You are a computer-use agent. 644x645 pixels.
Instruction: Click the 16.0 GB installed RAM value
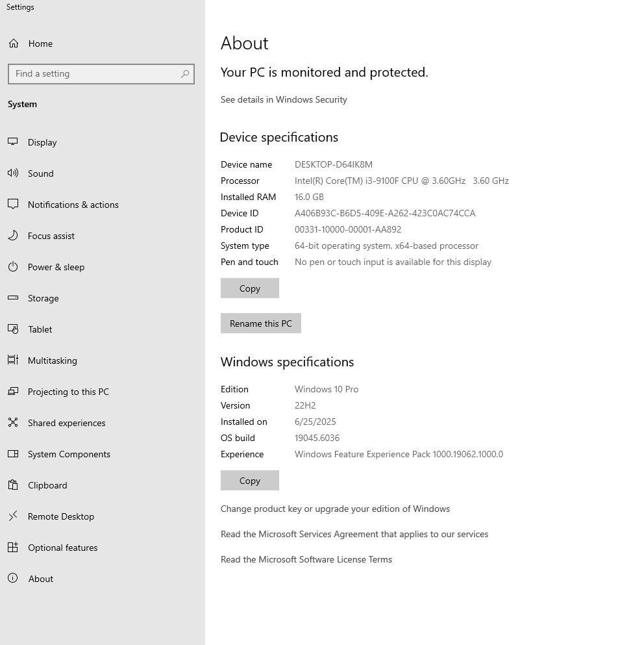pyautogui.click(x=309, y=197)
